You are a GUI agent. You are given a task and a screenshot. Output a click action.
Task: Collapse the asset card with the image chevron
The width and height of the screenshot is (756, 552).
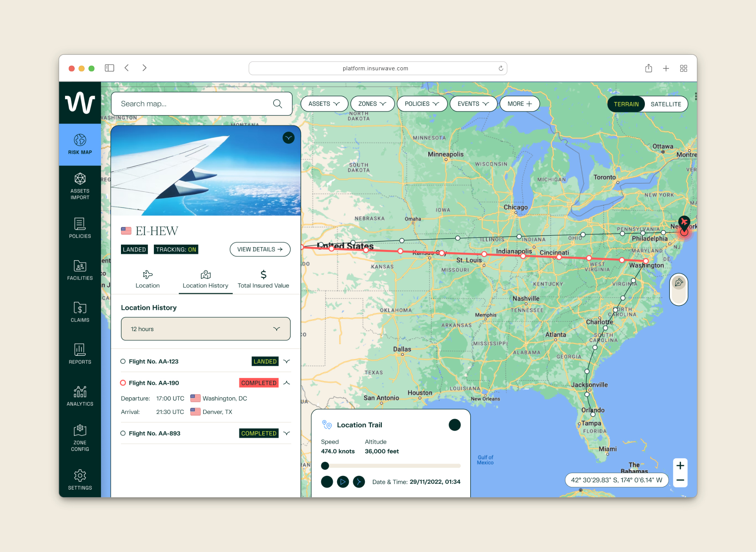point(288,138)
